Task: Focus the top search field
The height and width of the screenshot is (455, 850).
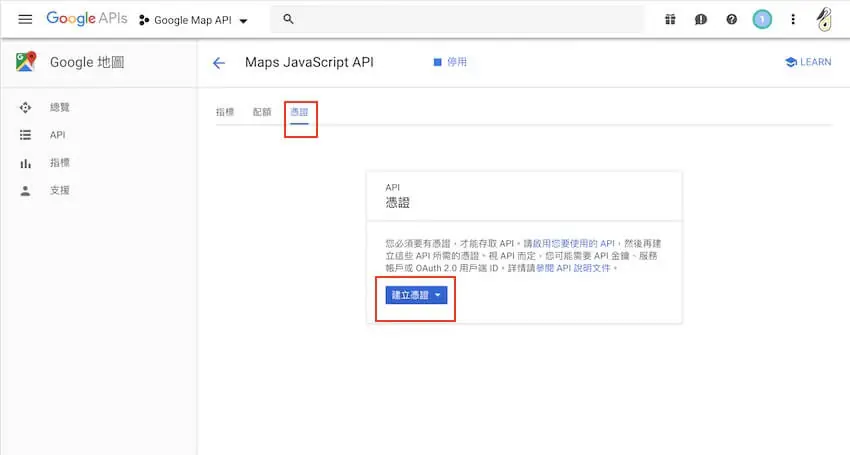Action: pyautogui.click(x=458, y=20)
